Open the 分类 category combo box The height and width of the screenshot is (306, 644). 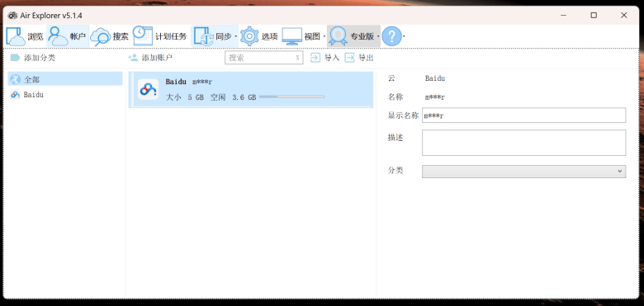(523, 172)
